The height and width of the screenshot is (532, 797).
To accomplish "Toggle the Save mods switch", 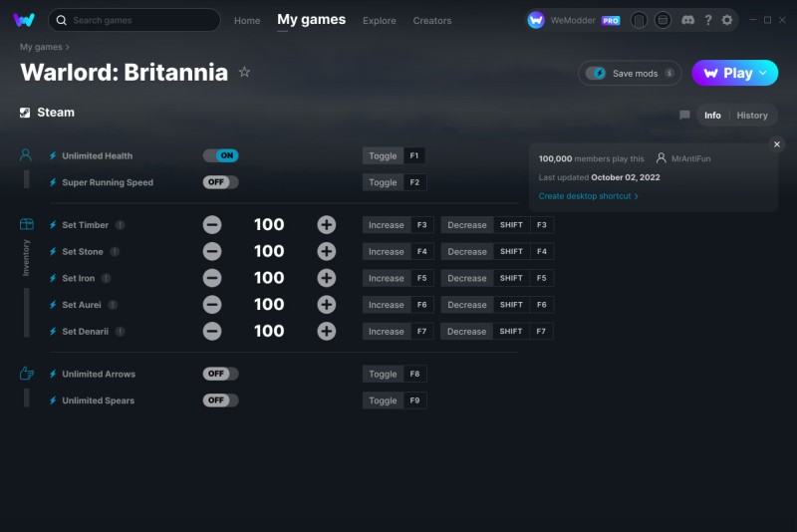I will coord(596,73).
